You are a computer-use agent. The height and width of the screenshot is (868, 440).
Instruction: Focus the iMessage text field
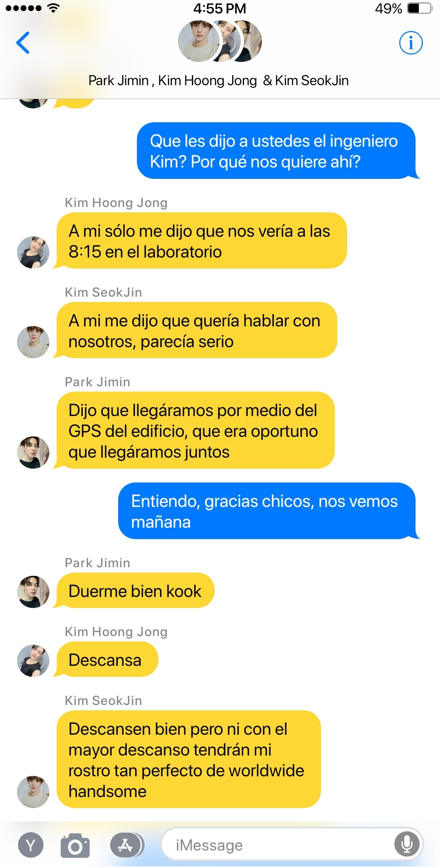pyautogui.click(x=292, y=845)
